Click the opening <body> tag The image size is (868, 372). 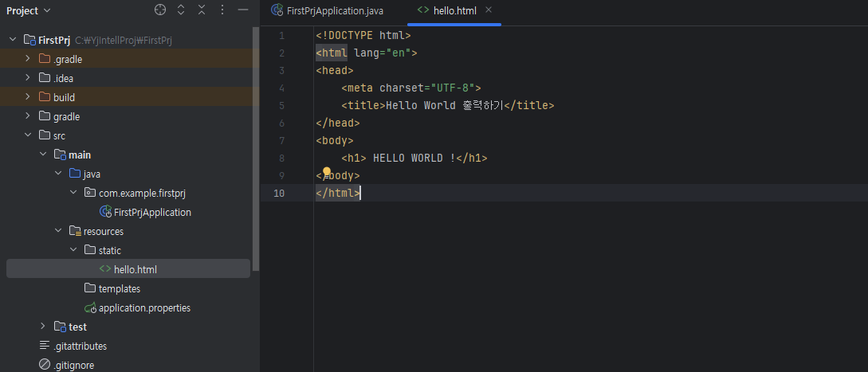pyautogui.click(x=334, y=141)
